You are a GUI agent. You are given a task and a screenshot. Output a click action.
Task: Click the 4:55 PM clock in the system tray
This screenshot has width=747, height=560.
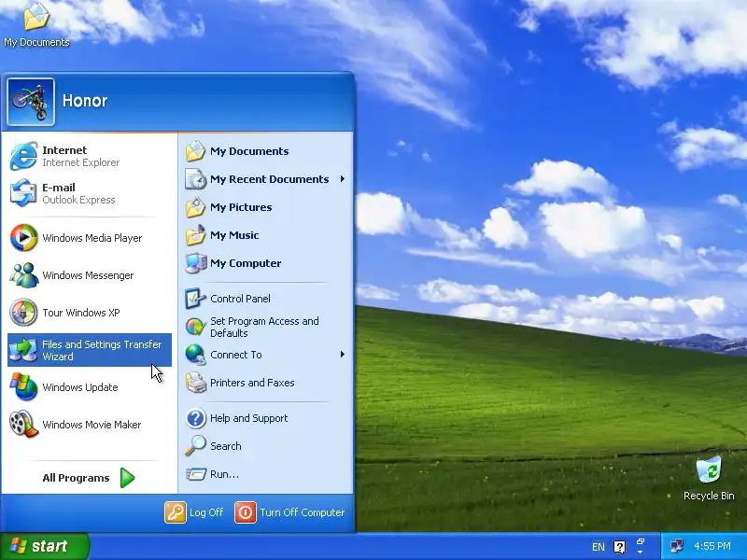click(712, 546)
